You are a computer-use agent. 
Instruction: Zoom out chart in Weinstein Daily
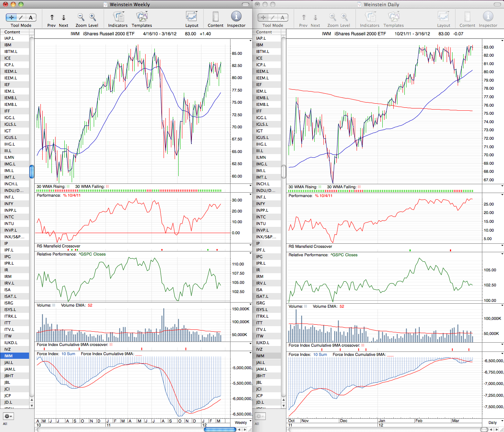coord(333,17)
